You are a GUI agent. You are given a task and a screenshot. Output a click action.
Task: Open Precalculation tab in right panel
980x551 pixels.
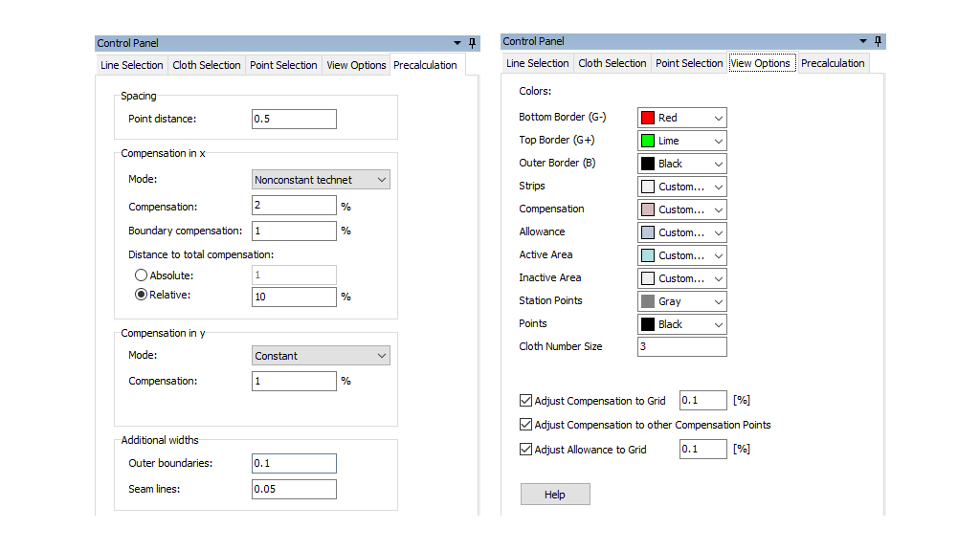(x=833, y=63)
